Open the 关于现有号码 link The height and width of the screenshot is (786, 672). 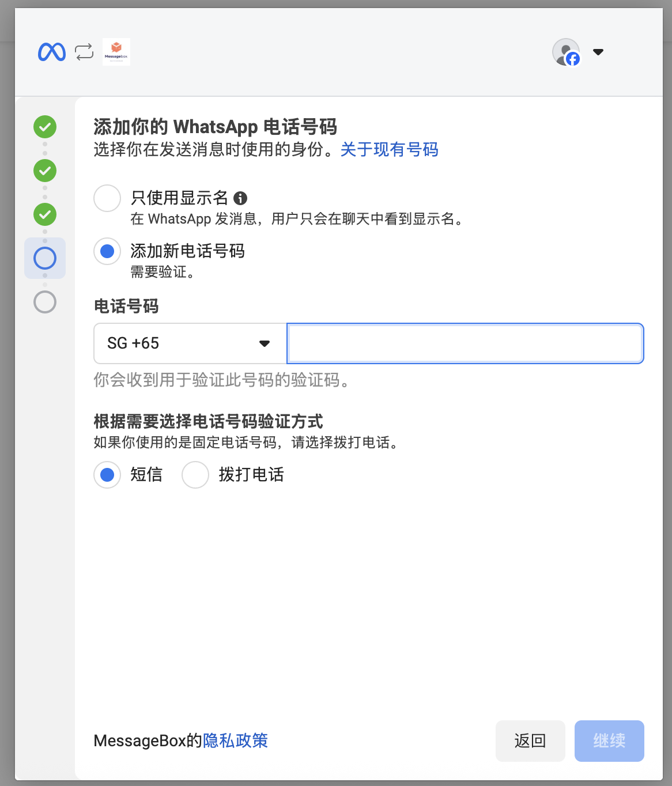(389, 150)
